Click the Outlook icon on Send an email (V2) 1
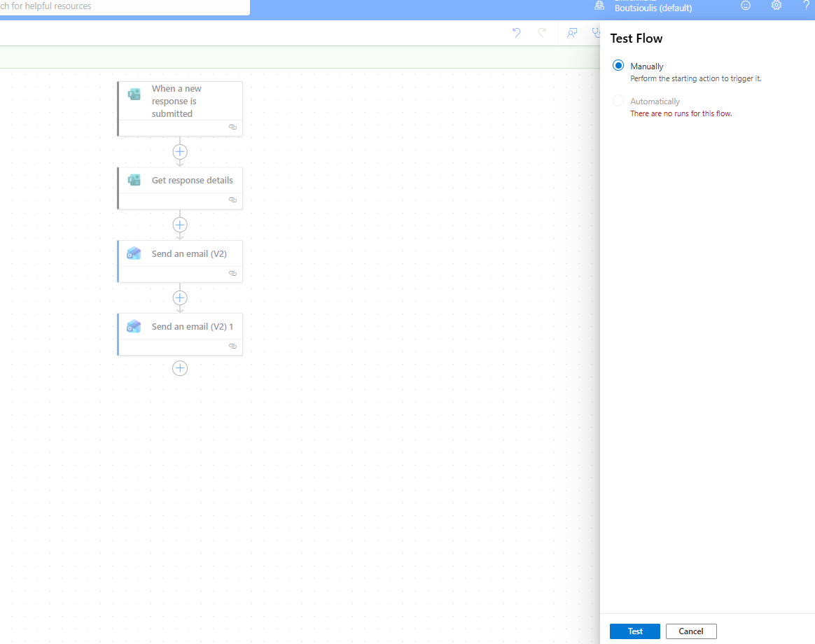 [x=134, y=327]
